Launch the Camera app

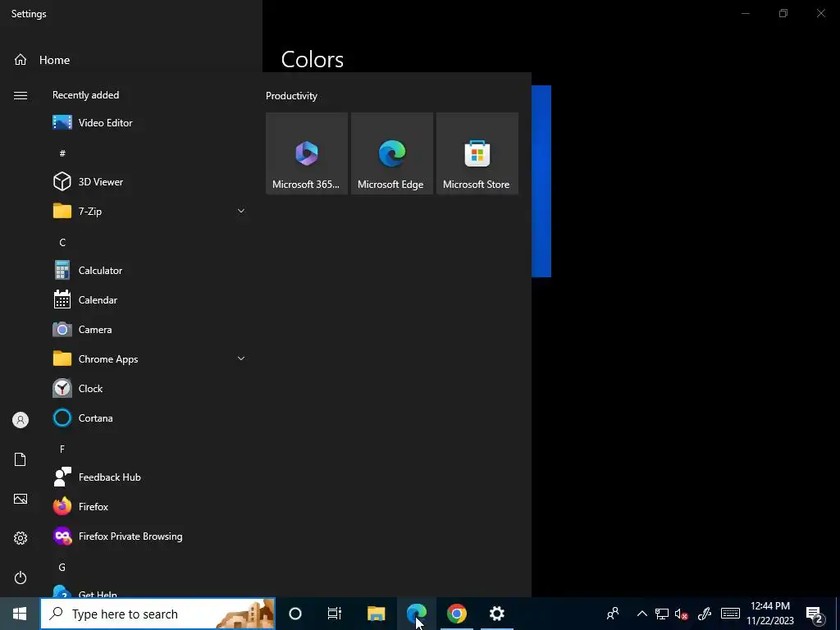(148, 330)
